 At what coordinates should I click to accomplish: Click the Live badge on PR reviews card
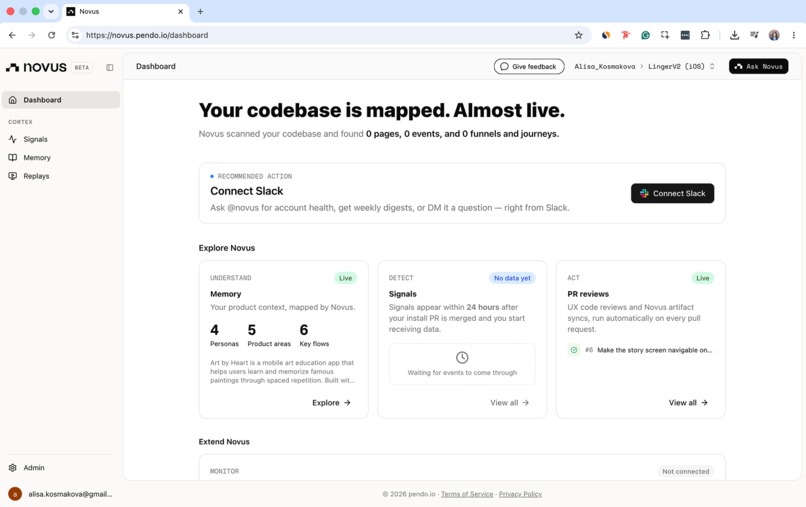point(703,278)
